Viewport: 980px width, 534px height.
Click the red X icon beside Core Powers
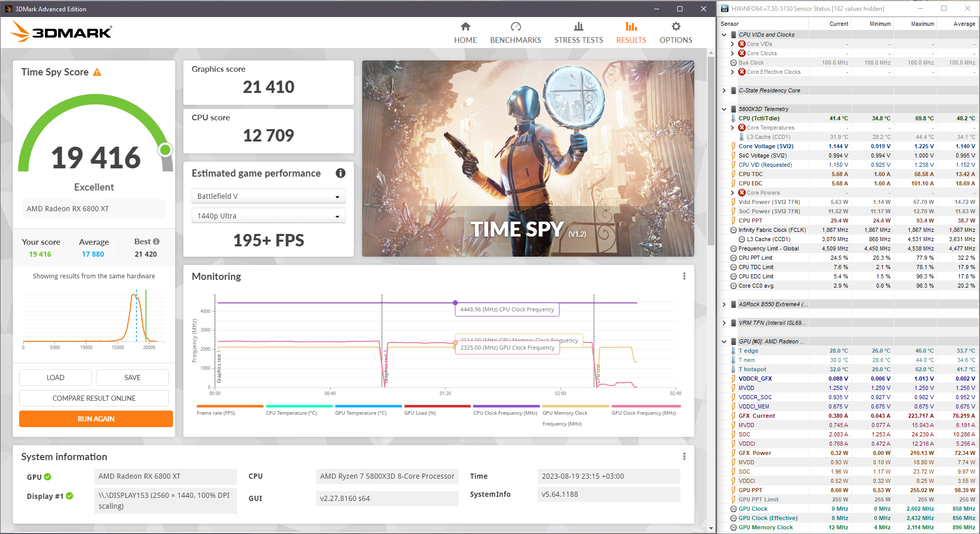(742, 193)
